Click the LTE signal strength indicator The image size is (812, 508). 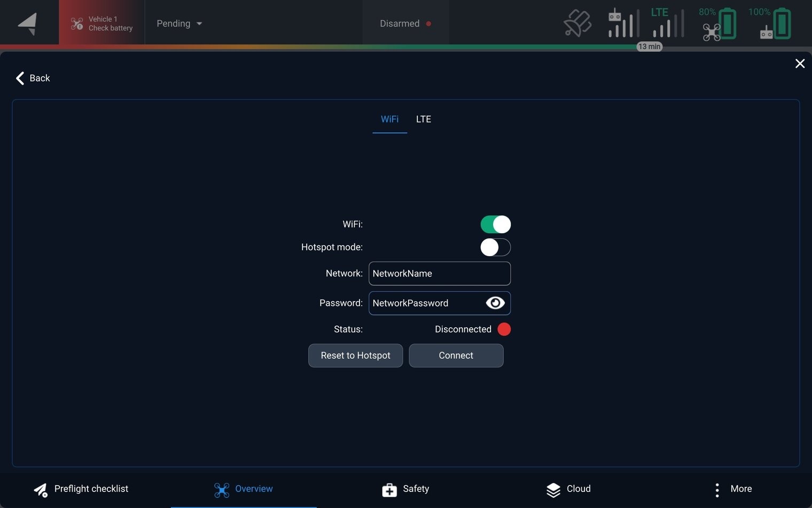[x=667, y=24]
